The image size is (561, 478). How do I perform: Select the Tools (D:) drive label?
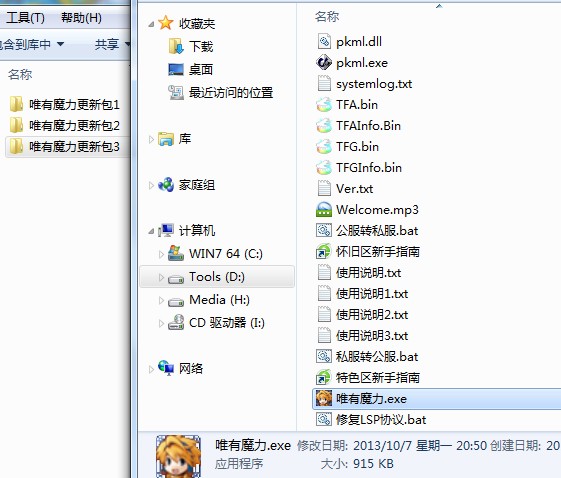(x=216, y=277)
